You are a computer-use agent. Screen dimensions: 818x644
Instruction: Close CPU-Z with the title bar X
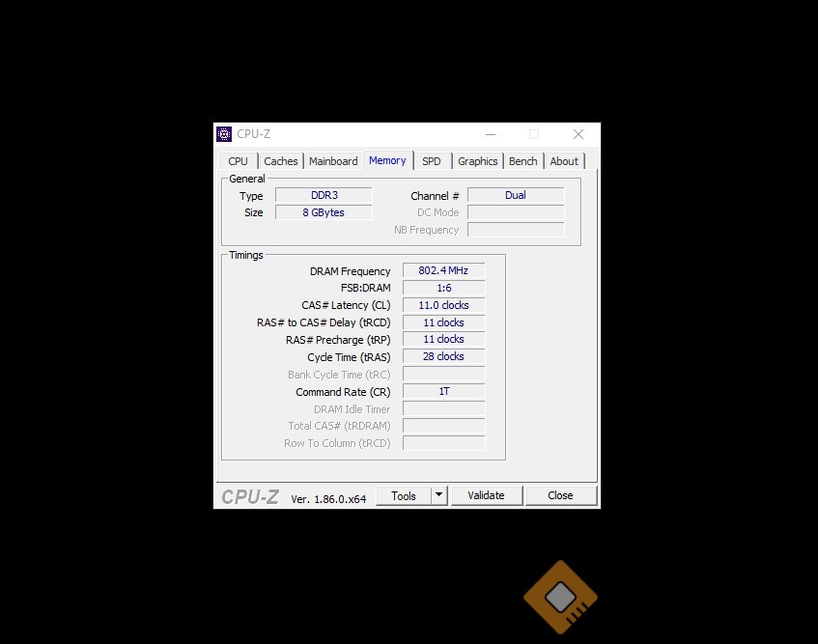(578, 134)
